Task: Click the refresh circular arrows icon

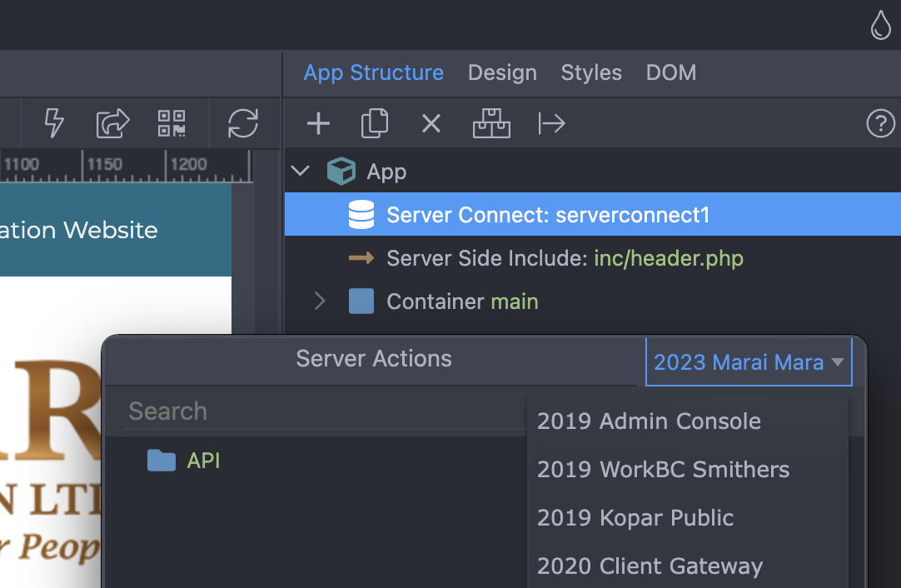Action: (243, 123)
